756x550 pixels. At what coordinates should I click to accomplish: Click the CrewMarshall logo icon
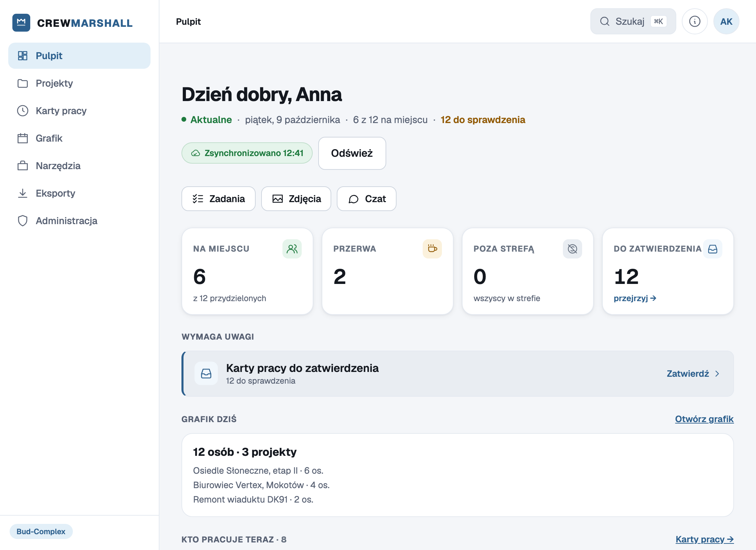[21, 23]
